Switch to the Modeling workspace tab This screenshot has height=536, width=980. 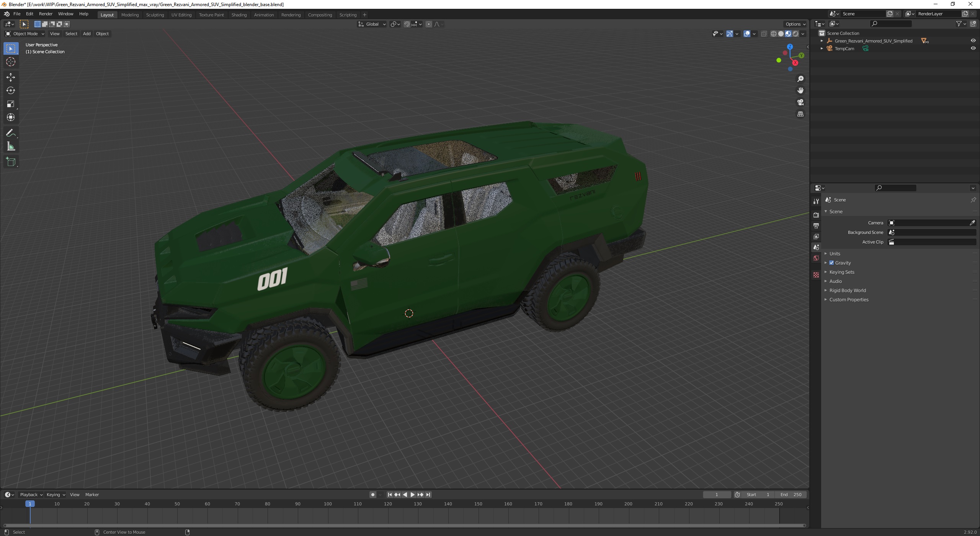(130, 15)
